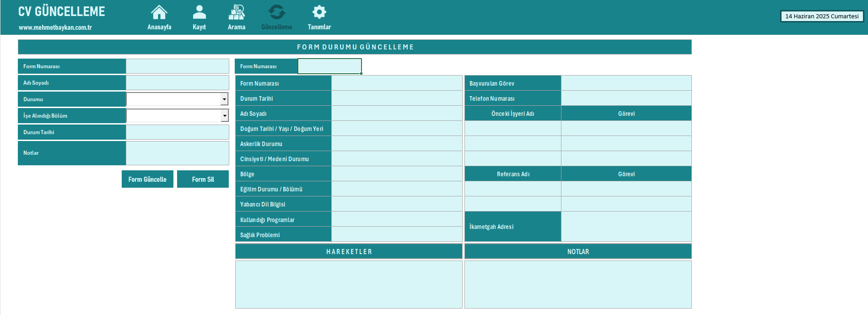Click the HAREKETLER content area
The image size is (868, 315).
(x=349, y=284)
